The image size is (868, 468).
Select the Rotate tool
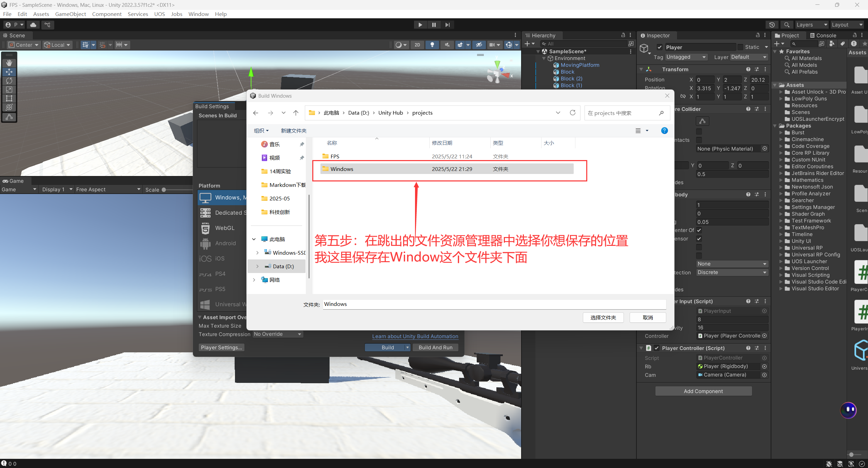tap(9, 81)
